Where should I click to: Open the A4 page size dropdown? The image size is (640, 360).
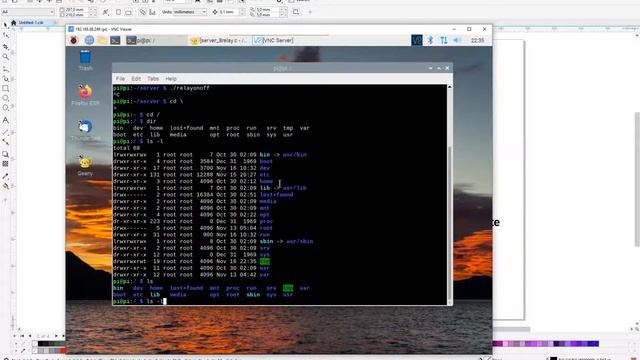[x=28, y=12]
